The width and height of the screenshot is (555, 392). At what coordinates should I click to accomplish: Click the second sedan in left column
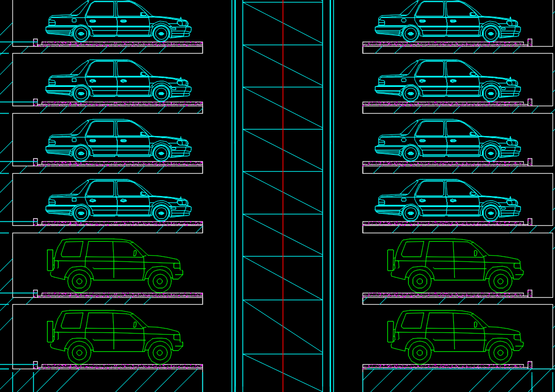118,80
